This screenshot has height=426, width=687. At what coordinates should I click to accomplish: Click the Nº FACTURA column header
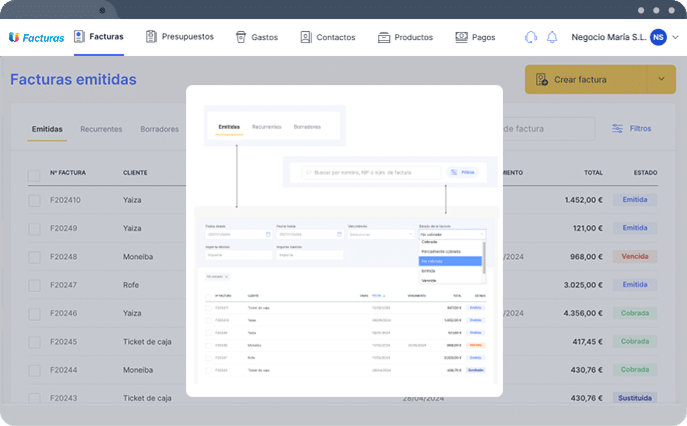[68, 173]
